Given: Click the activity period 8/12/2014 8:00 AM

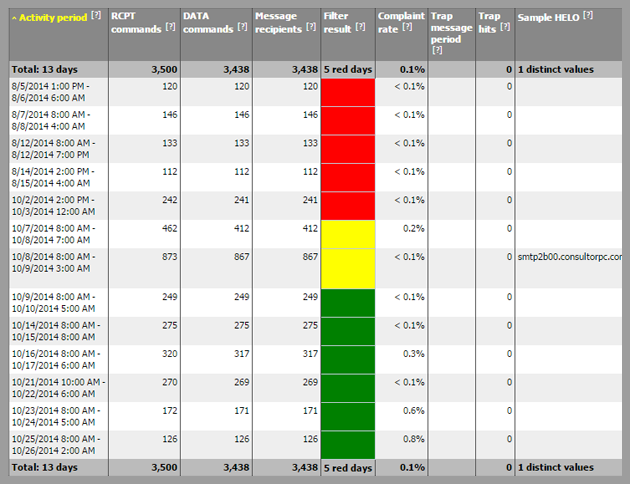Looking at the screenshot, I should 53,149.
